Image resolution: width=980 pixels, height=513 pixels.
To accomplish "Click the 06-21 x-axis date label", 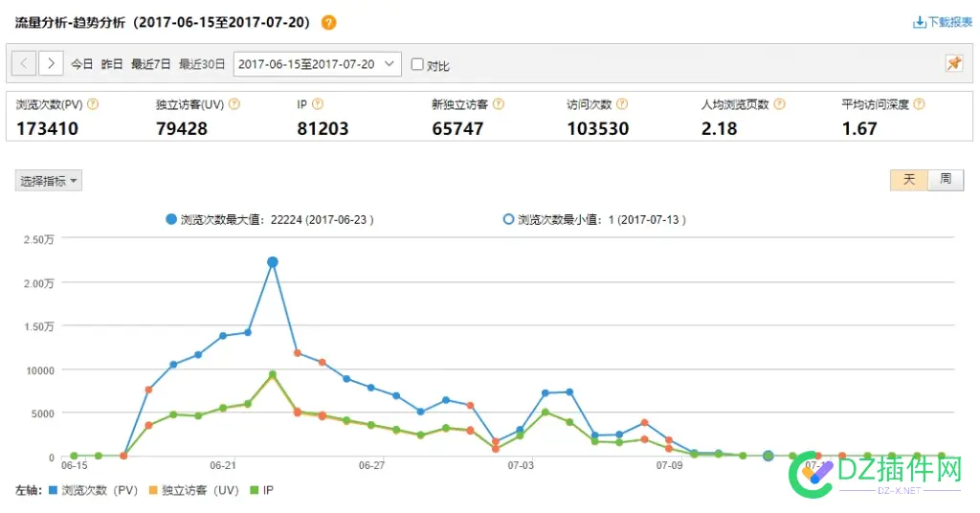I will [x=223, y=465].
